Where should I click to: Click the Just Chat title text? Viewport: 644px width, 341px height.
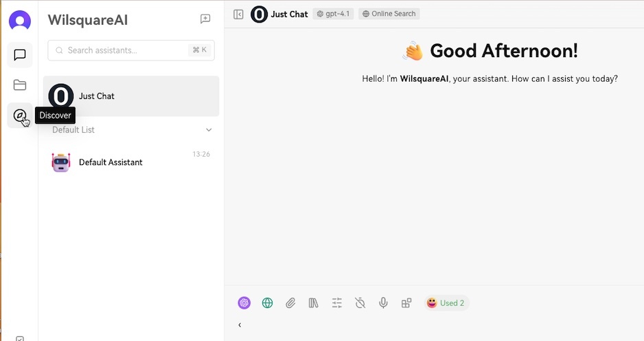point(289,14)
